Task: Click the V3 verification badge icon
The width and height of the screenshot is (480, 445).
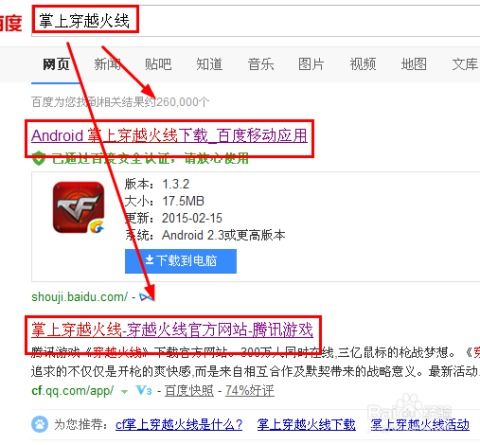Action: [144, 390]
